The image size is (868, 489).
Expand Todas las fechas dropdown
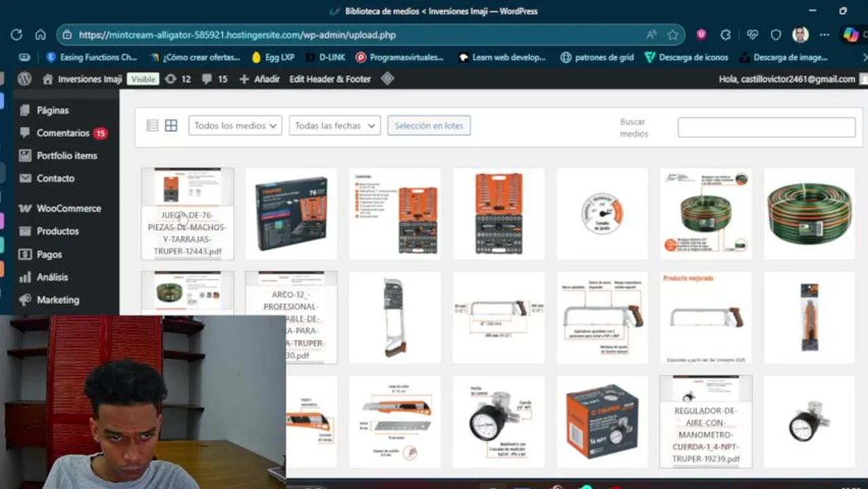(x=334, y=126)
